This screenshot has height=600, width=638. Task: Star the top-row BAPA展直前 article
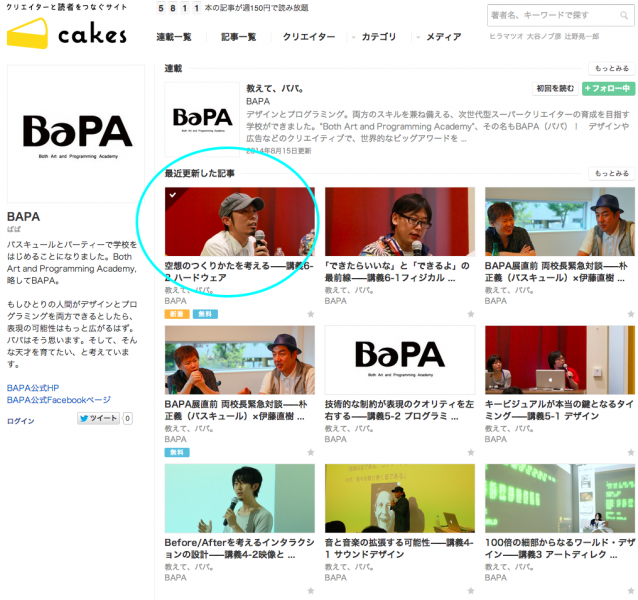631,314
